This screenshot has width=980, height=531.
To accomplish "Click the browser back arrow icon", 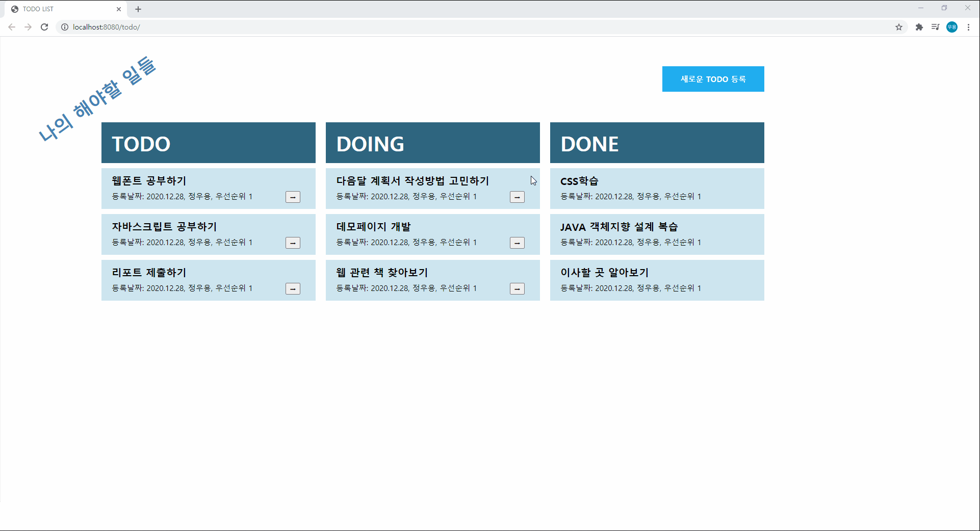I will click(11, 27).
